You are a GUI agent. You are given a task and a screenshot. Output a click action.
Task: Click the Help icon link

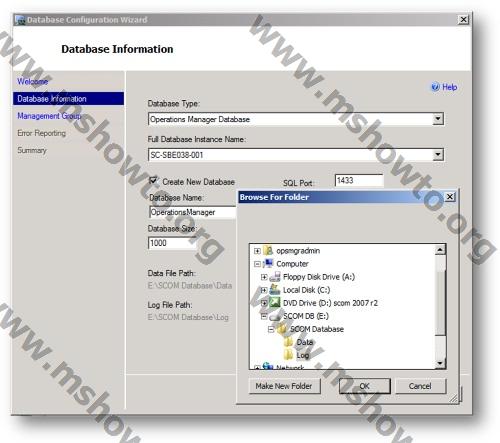(435, 87)
